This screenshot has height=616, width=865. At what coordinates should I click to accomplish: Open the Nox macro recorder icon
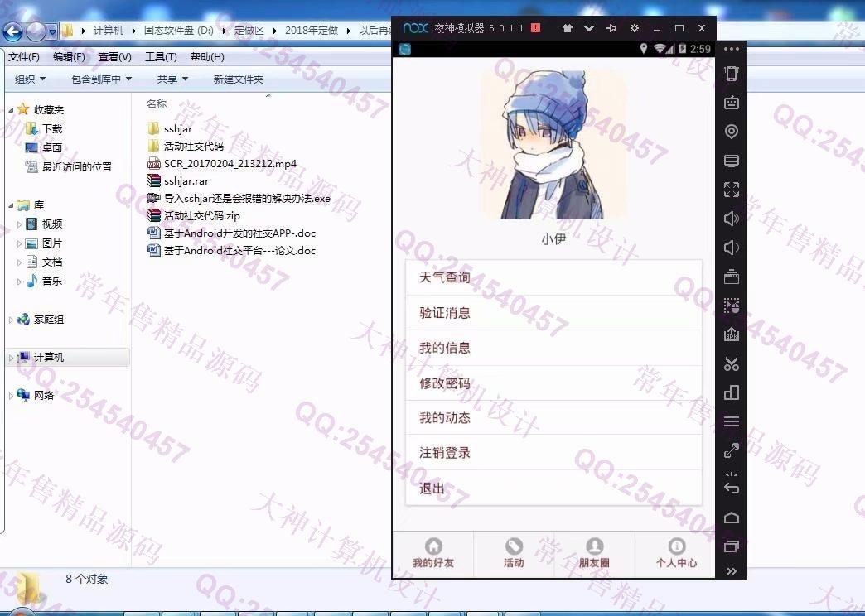coord(731,306)
